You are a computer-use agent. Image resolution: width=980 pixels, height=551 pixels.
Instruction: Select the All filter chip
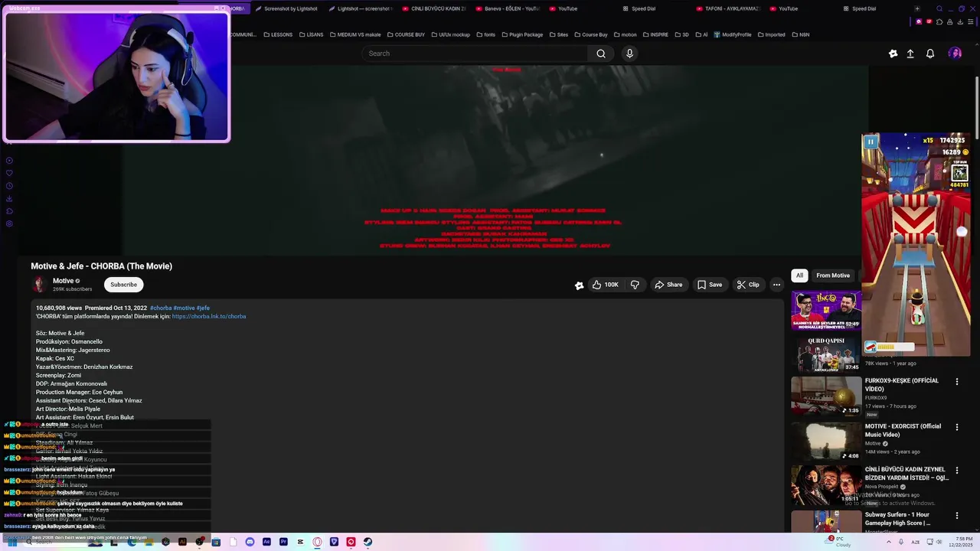click(799, 275)
